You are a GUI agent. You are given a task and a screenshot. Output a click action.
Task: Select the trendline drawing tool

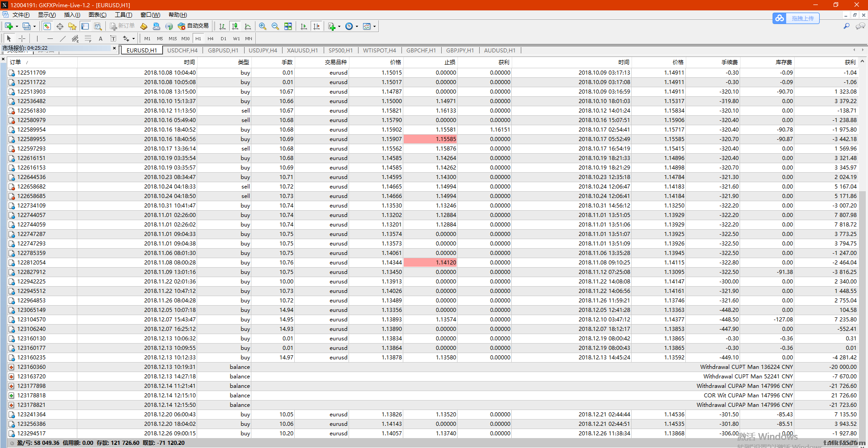tap(62, 38)
